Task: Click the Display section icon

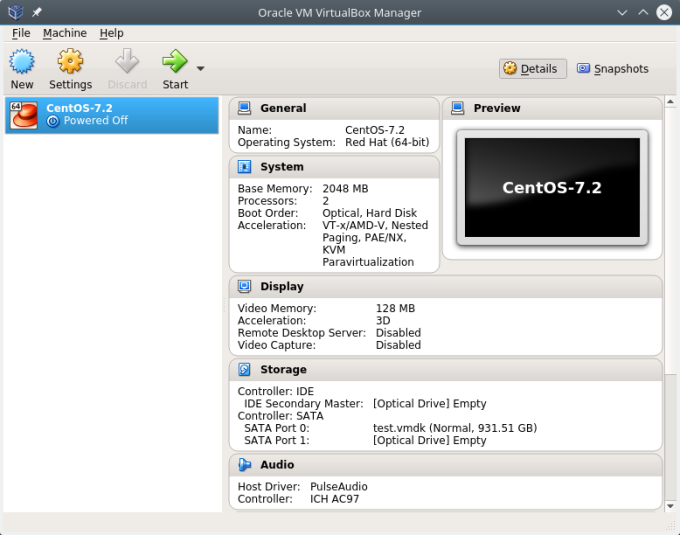Action: 244,286
